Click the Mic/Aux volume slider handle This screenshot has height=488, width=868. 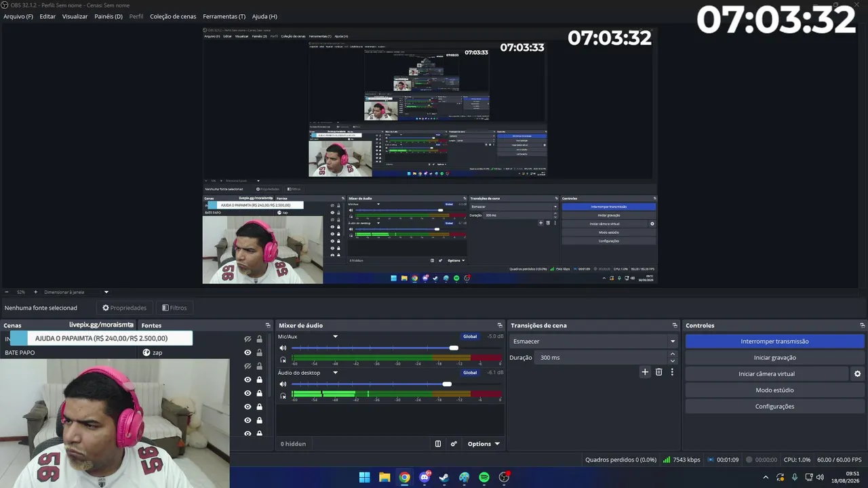(x=454, y=348)
